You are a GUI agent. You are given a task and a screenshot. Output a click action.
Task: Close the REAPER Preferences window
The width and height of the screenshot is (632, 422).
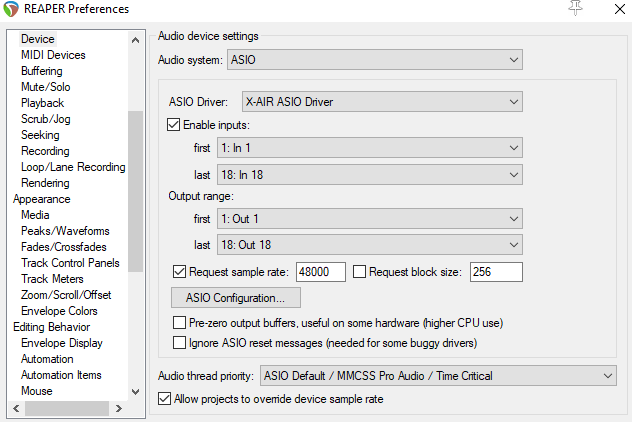click(620, 9)
